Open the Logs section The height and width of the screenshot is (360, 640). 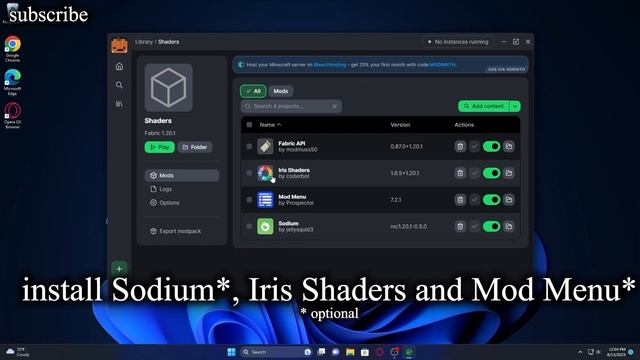click(x=182, y=189)
